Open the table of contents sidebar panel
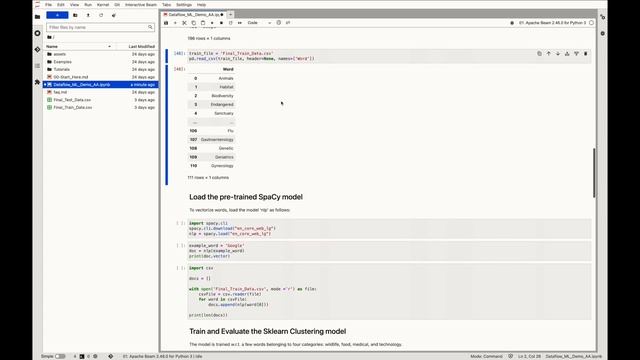The height and width of the screenshot is (360, 640). (x=38, y=66)
